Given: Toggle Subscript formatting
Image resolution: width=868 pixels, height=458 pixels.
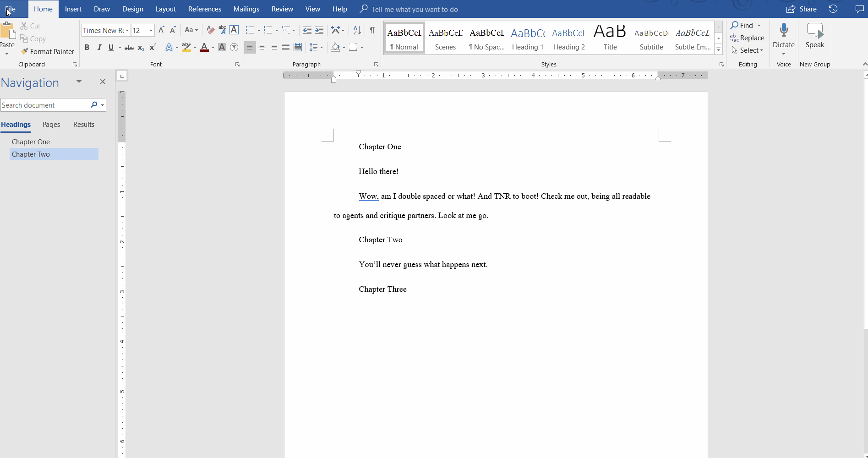Looking at the screenshot, I should (x=141, y=47).
